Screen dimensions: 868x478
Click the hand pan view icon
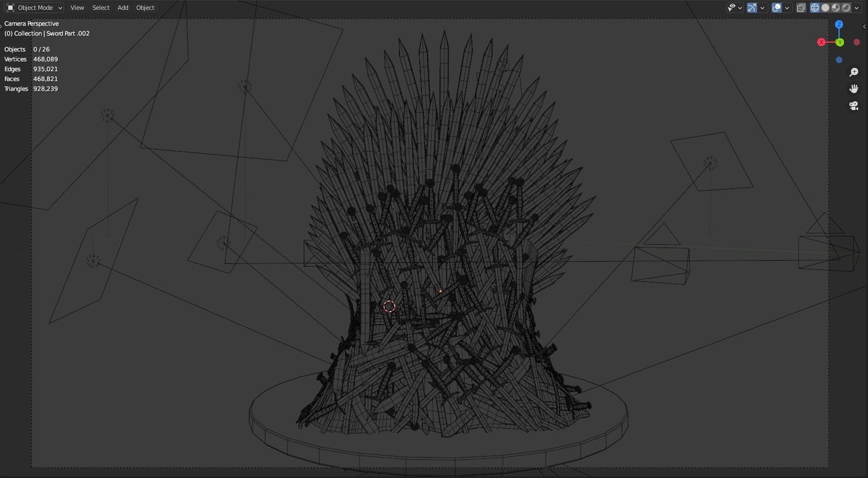(x=854, y=89)
